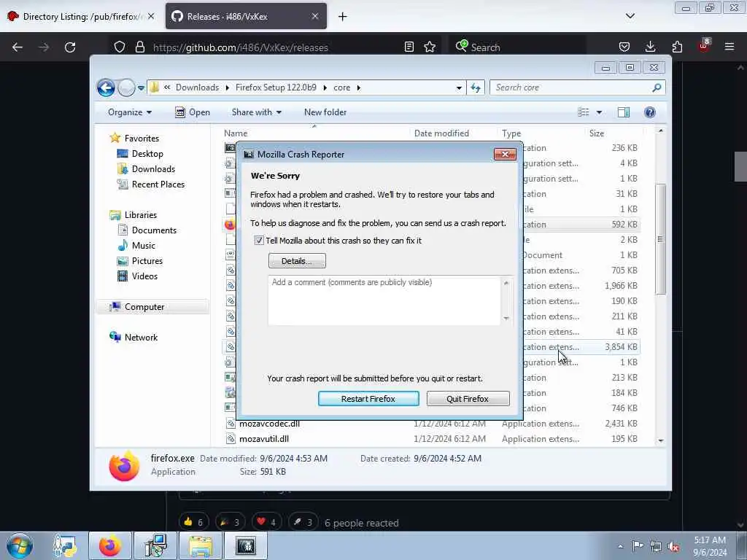This screenshot has height=560, width=747.
Task: Open the Firefox hamburger application menu
Action: click(x=729, y=47)
